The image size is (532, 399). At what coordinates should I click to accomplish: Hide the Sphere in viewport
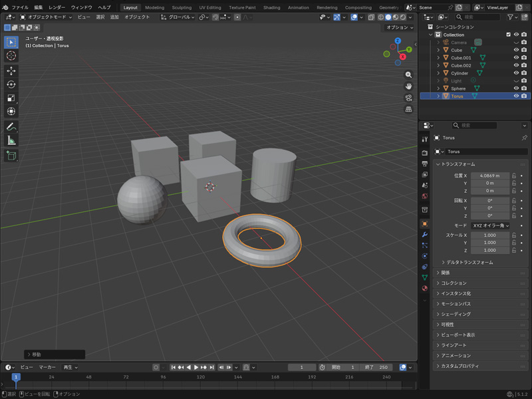pyautogui.click(x=516, y=88)
